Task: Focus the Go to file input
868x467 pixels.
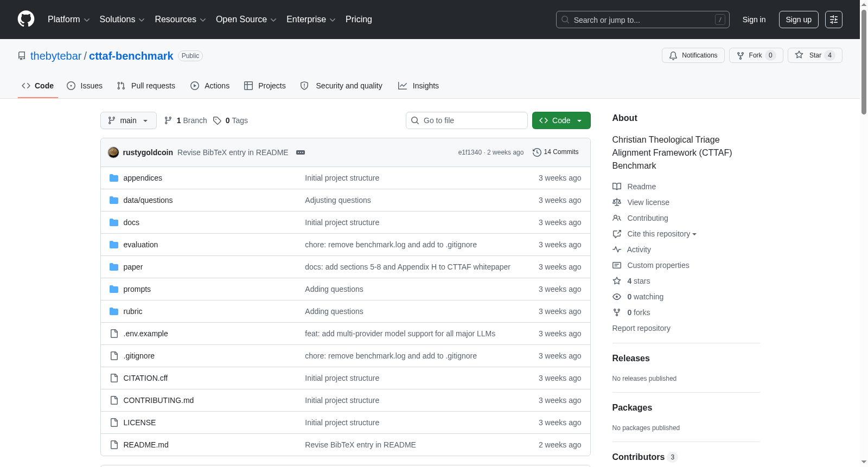Action: click(x=467, y=120)
